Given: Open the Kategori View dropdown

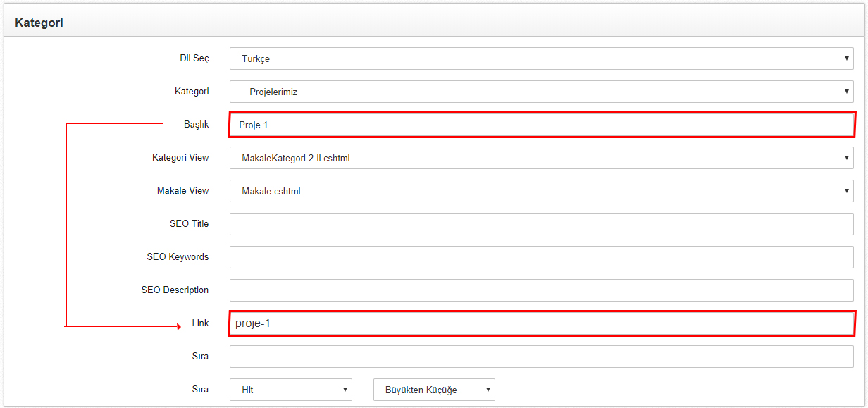Looking at the screenshot, I should pos(542,158).
